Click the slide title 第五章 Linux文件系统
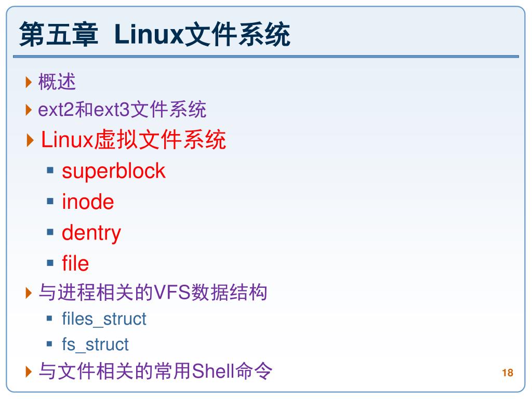Image resolution: width=532 pixels, height=399 pixels. [155, 34]
